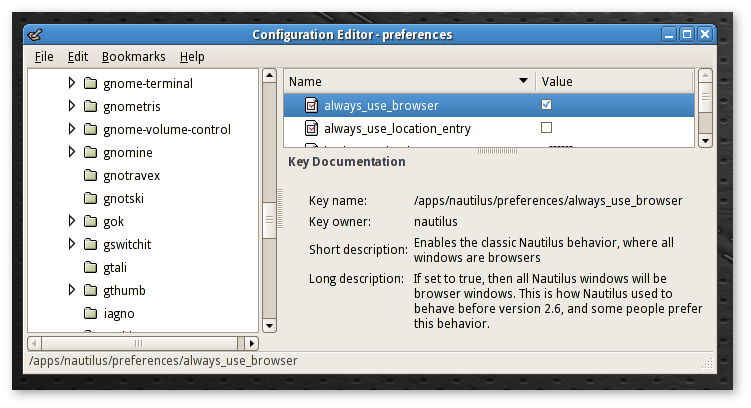The height and width of the screenshot is (408, 751).
Task: Click the always_use_browser key icon
Action: point(311,105)
